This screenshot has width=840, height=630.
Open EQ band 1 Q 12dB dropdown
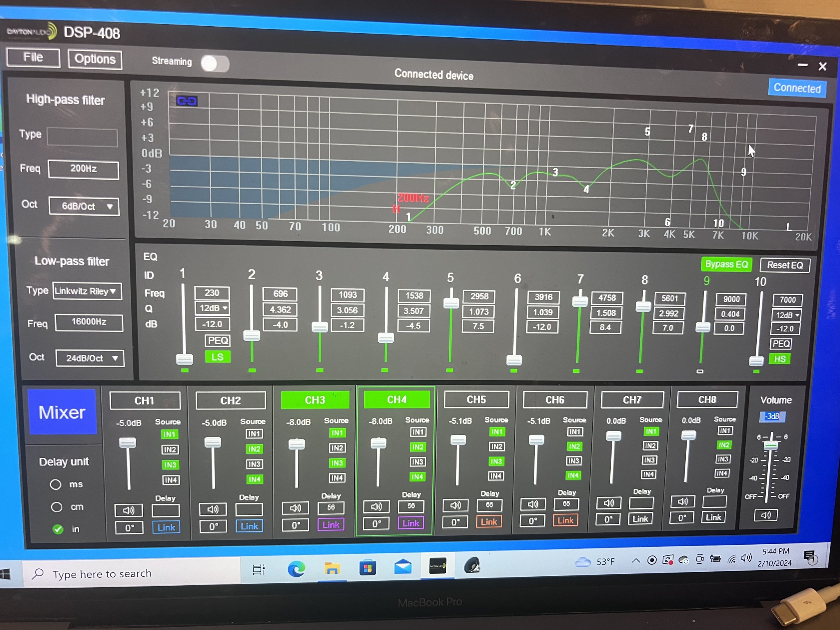pos(212,308)
